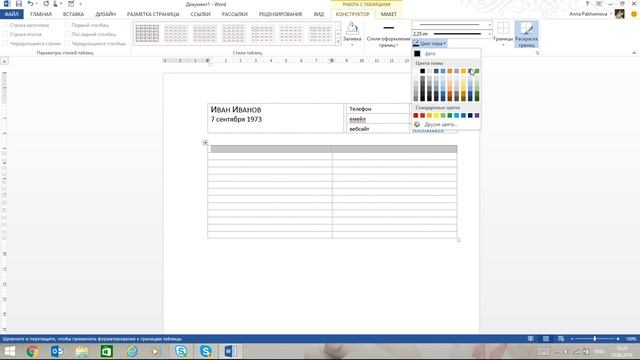Toggle the Последний столбец checkbox
Screen dimensions: 640x360
click(x=67, y=34)
